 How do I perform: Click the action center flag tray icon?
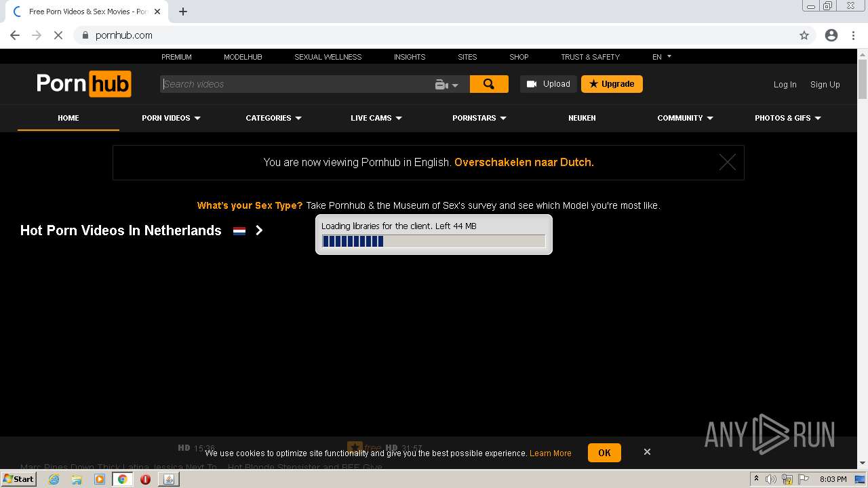point(804,479)
